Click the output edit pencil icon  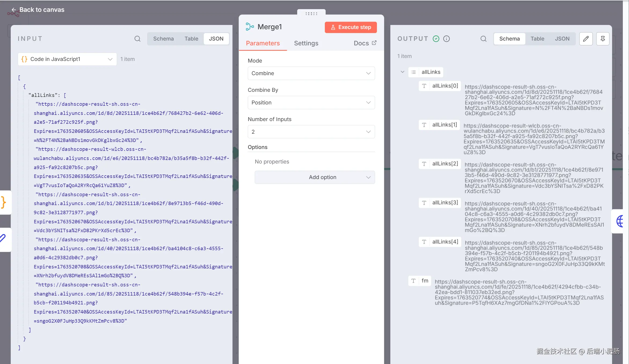coord(586,39)
